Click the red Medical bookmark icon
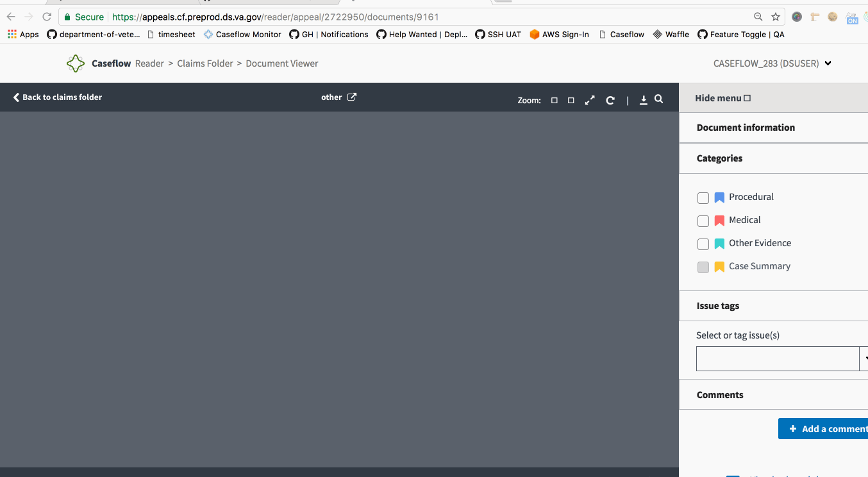This screenshot has height=477, width=868. click(719, 221)
